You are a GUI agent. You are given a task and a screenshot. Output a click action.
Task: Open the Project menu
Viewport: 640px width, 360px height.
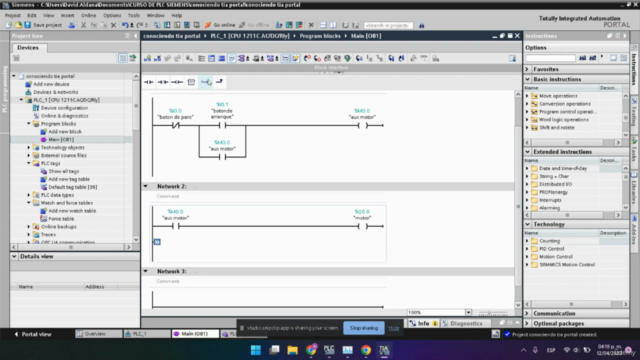(x=12, y=15)
